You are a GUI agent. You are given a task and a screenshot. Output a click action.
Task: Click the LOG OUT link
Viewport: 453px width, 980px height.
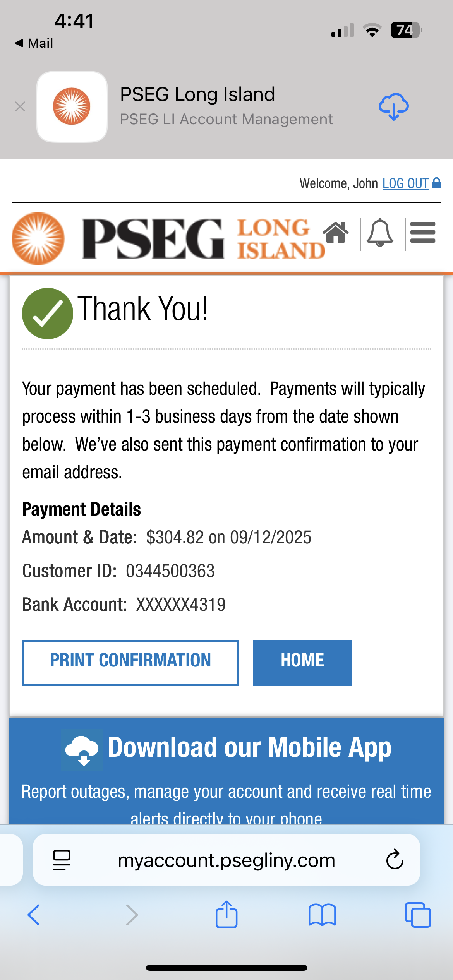click(x=406, y=183)
